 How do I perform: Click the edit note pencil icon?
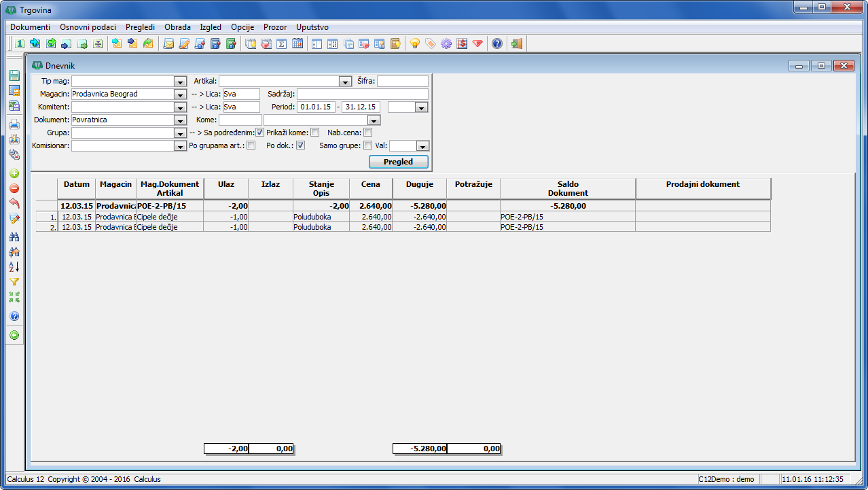pos(14,218)
